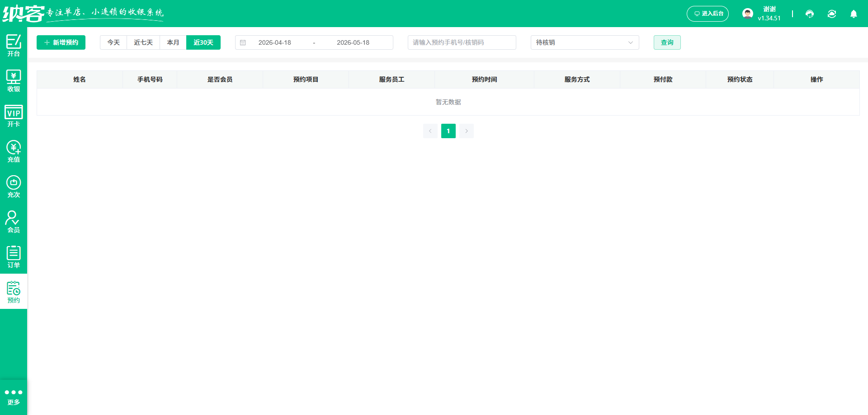
Task: Click 进入后台 to enter the backend
Action: click(x=708, y=14)
